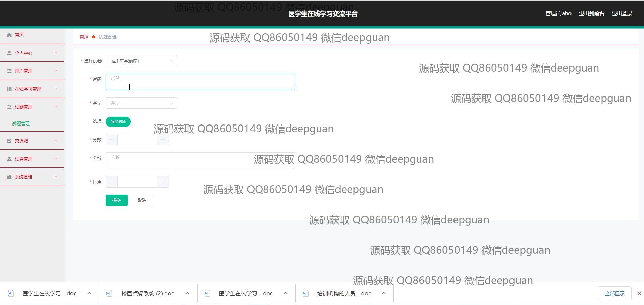644x305 pixels.
Task: Click the home icon in sidebar
Action: [x=9, y=35]
